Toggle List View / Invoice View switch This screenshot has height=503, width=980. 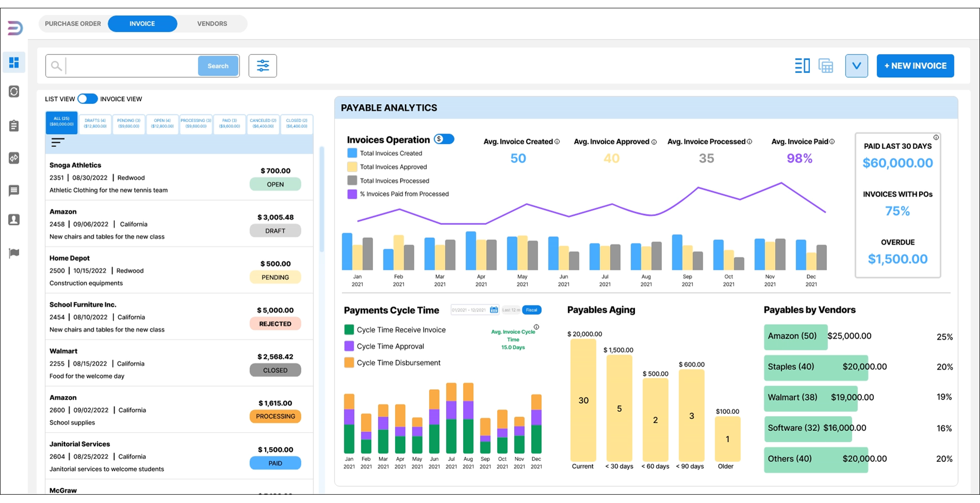87,99
